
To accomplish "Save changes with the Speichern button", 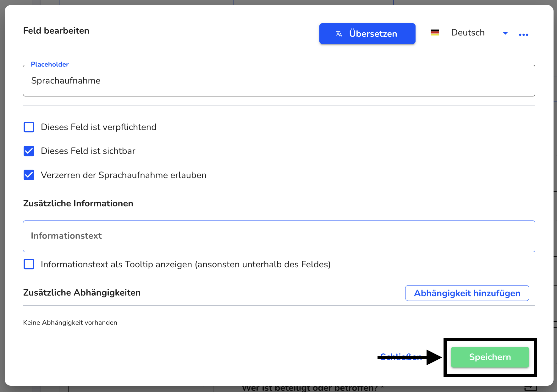I will pyautogui.click(x=490, y=357).
